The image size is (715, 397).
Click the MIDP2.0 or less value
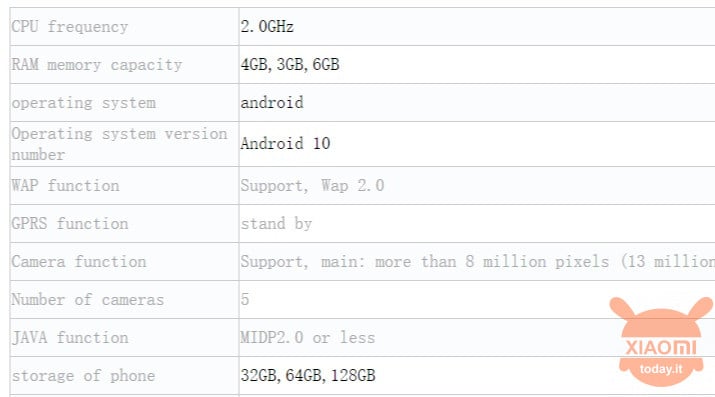[x=308, y=338]
